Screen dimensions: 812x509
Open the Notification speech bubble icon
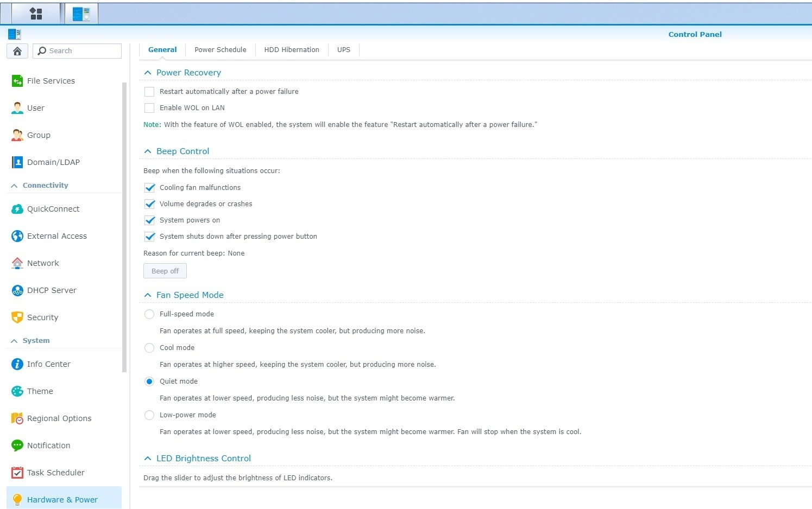tap(17, 446)
